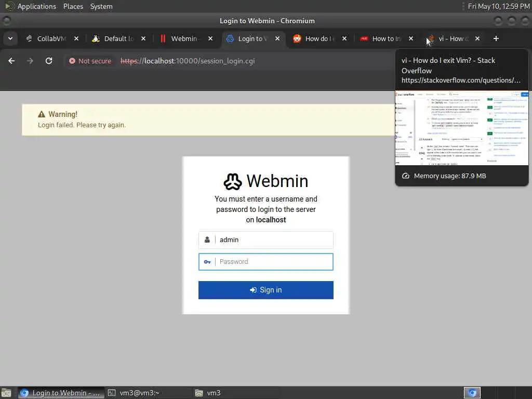Close the How to In tab
Viewport: 532px width, 399px height.
coord(411,38)
